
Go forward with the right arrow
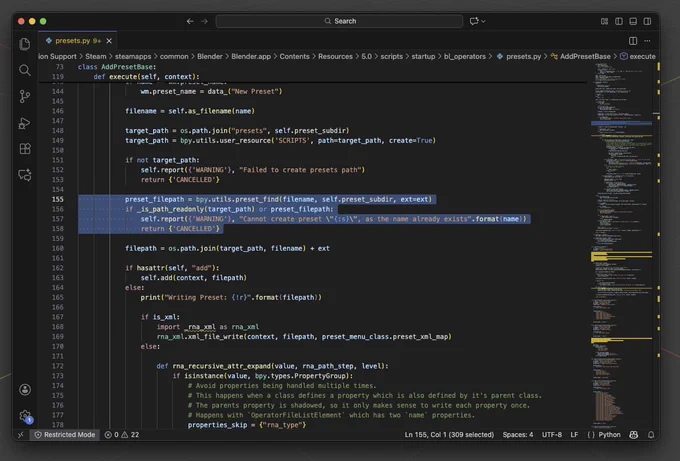click(204, 21)
